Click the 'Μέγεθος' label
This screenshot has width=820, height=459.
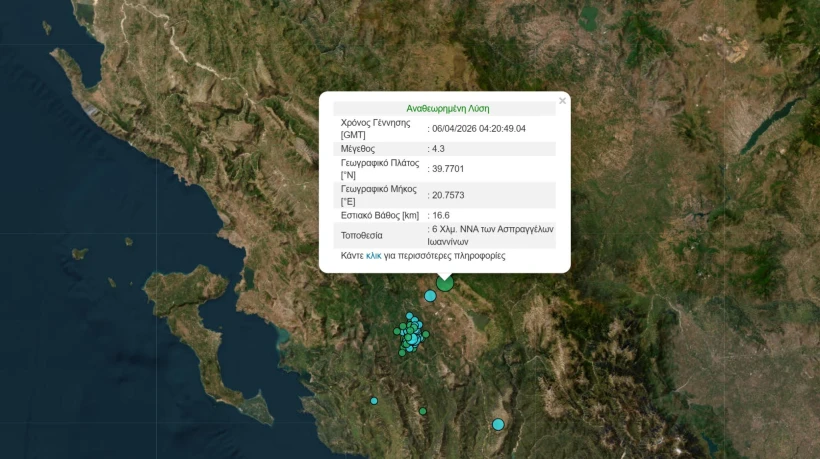[x=358, y=148]
